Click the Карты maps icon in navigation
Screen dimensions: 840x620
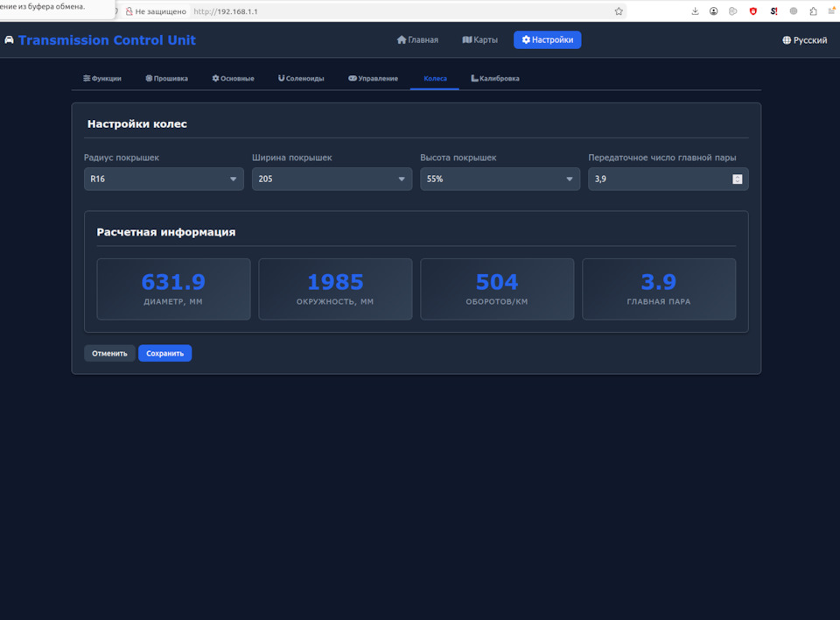[x=465, y=39]
